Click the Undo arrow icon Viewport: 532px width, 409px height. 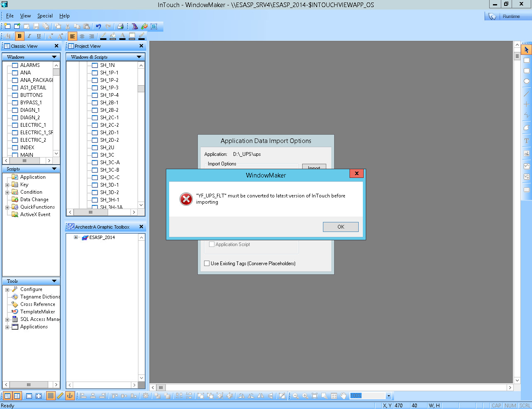click(x=99, y=26)
